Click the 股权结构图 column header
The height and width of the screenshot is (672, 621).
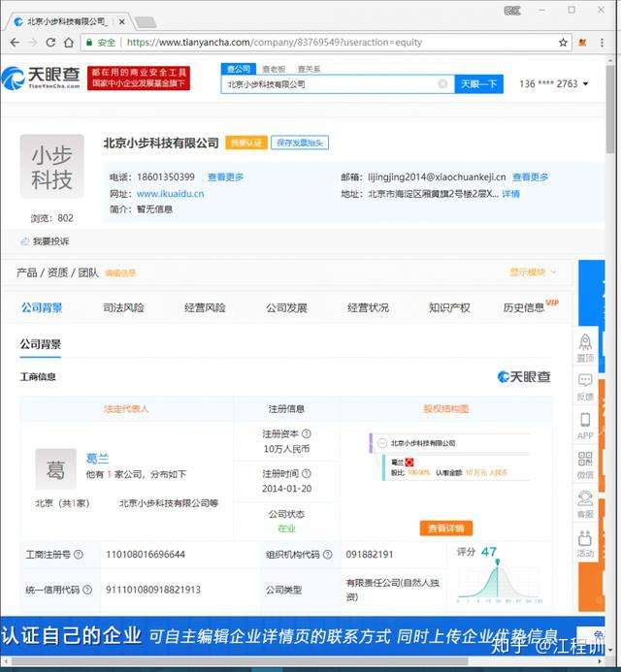point(446,409)
